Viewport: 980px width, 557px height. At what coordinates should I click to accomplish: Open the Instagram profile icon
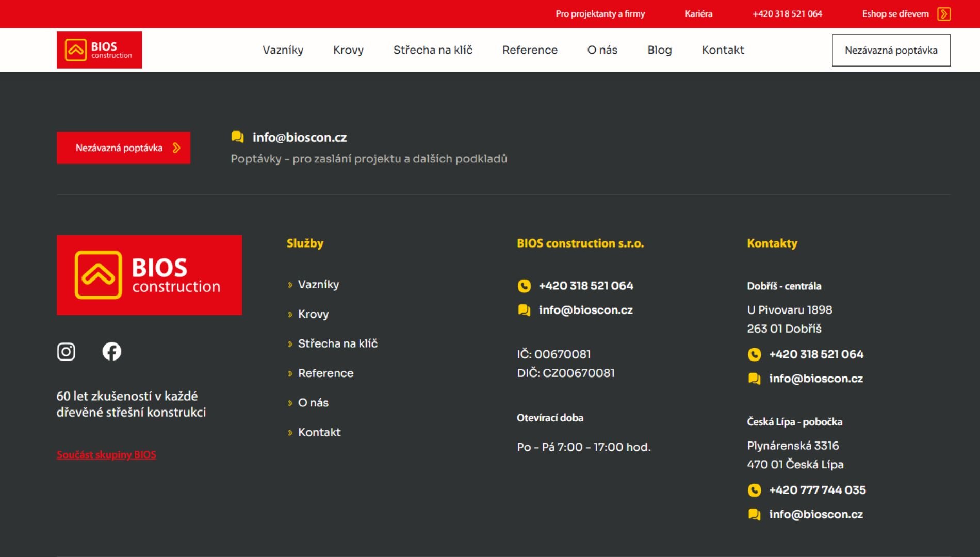[66, 352]
